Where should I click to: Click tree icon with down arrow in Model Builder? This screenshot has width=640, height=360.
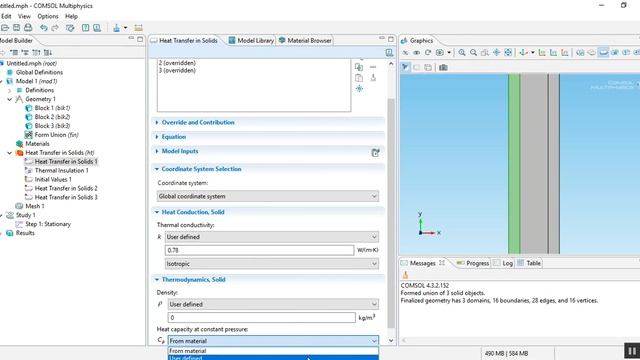(x=48, y=53)
